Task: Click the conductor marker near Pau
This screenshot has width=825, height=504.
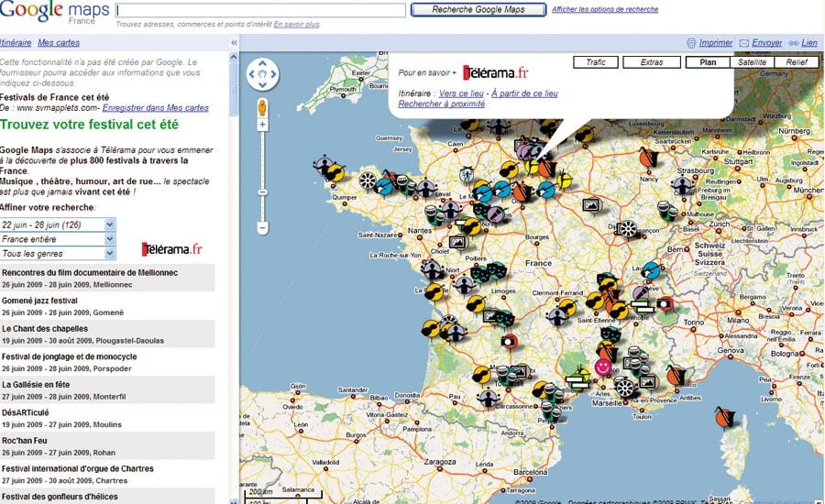Action: click(488, 397)
